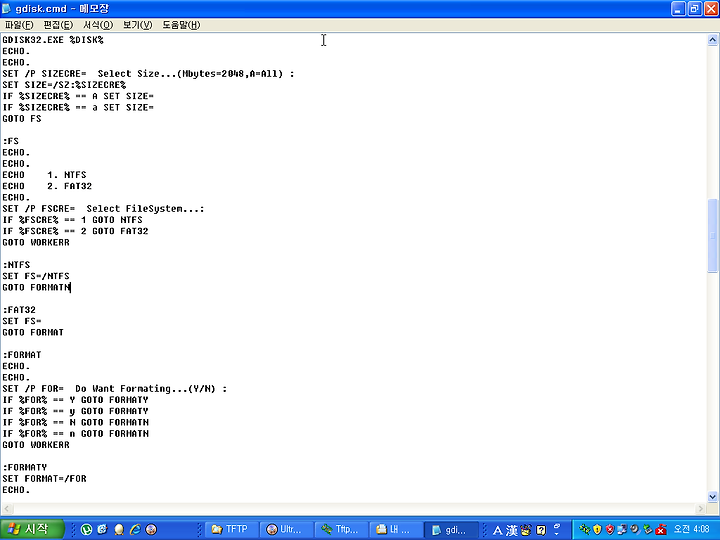Click the 'ECHO 2. FAT32' line
This screenshot has height=540, width=720.
[x=47, y=186]
